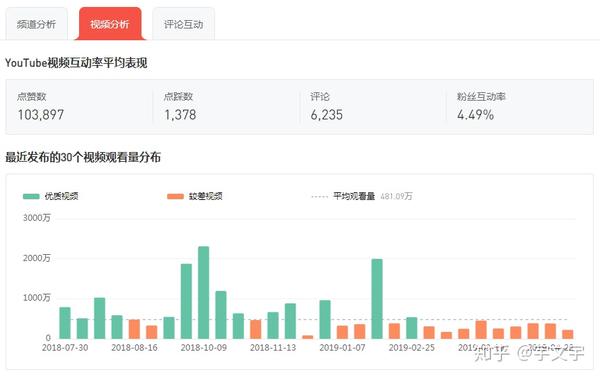Click the 点踩数 label
The height and width of the screenshot is (377, 600).
point(178,96)
